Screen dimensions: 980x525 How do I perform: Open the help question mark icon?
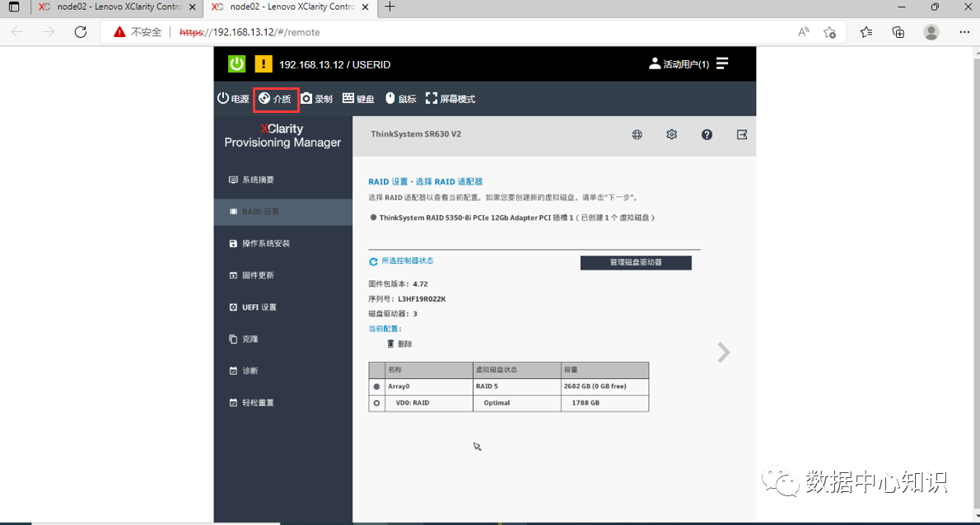coord(707,134)
